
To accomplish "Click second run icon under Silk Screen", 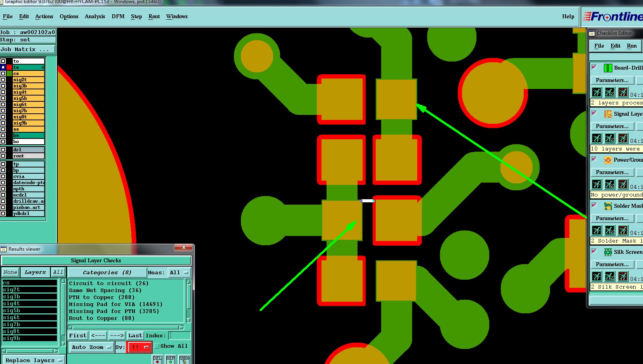I will click(610, 276).
